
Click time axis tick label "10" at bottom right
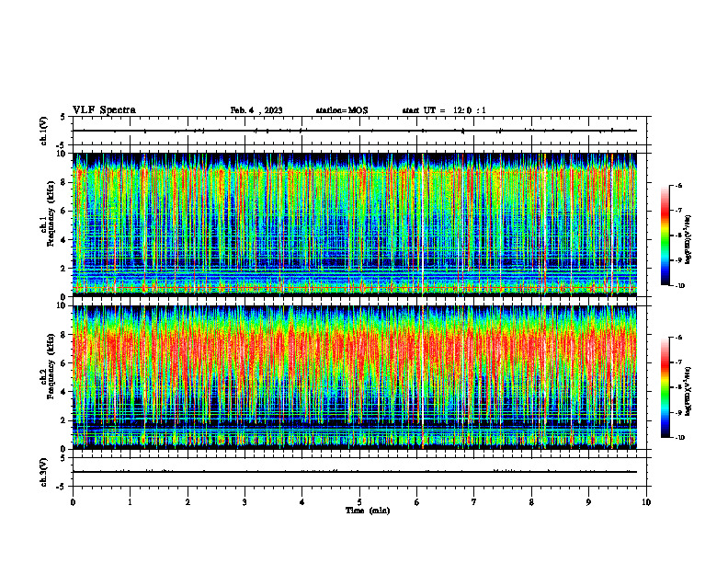[646, 502]
